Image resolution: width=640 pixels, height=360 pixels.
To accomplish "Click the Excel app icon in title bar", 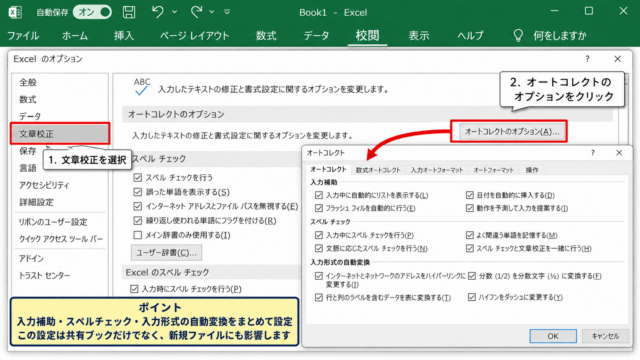I will tap(15, 12).
